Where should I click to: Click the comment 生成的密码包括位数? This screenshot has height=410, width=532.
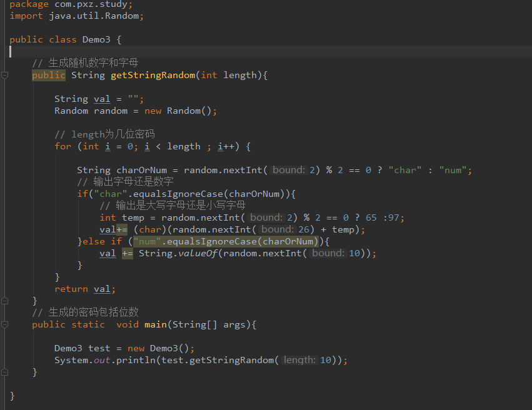(85, 312)
